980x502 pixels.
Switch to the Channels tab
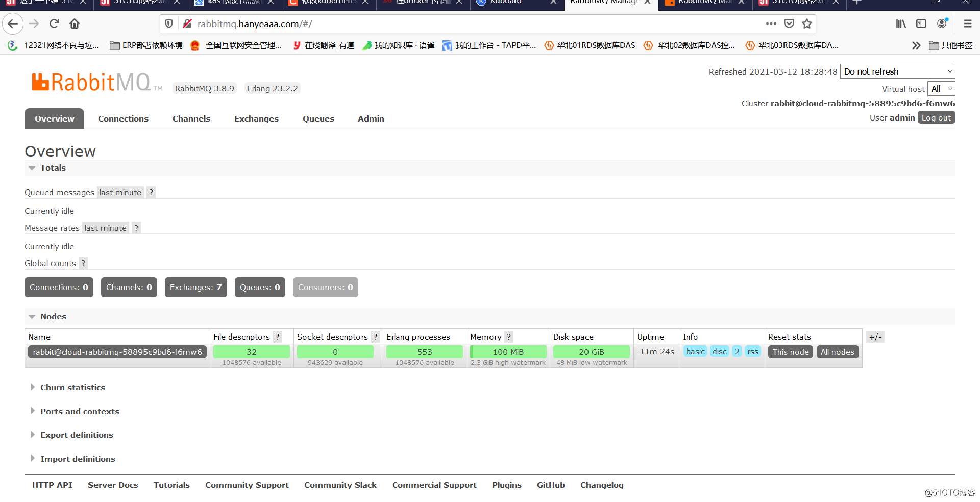coord(191,119)
